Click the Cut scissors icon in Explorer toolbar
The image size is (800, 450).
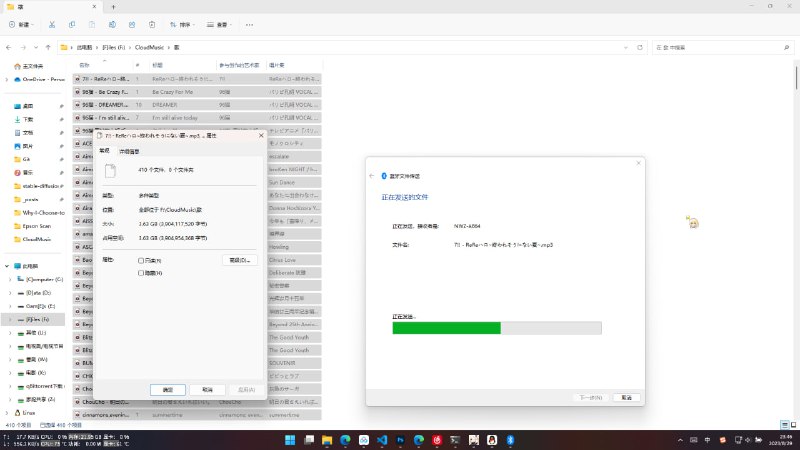click(x=52, y=24)
